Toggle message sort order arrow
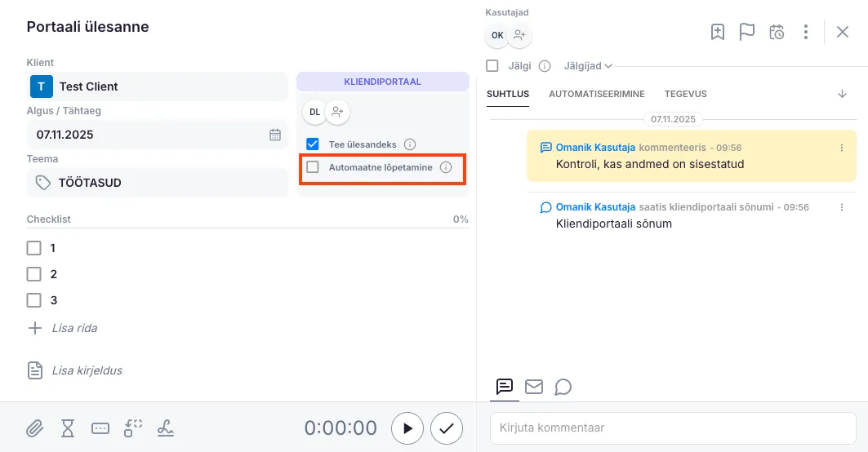 tap(842, 94)
